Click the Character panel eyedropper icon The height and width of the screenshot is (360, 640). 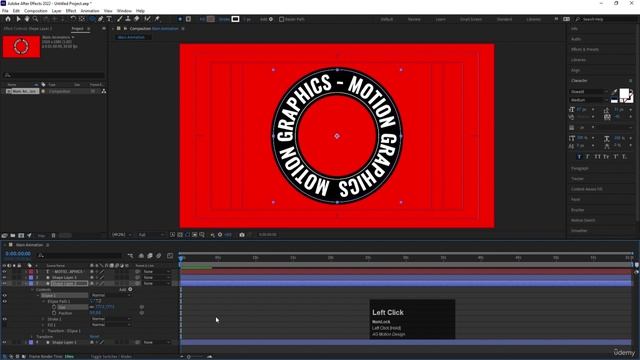coord(615,92)
